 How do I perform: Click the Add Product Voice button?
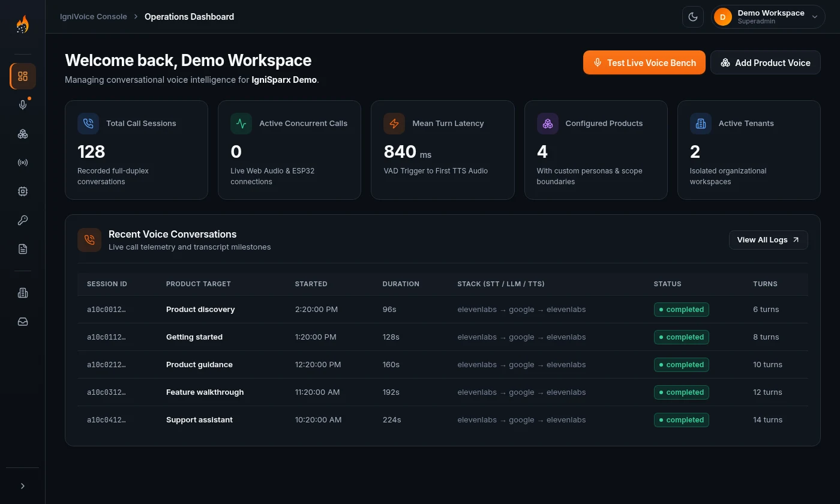(x=766, y=62)
